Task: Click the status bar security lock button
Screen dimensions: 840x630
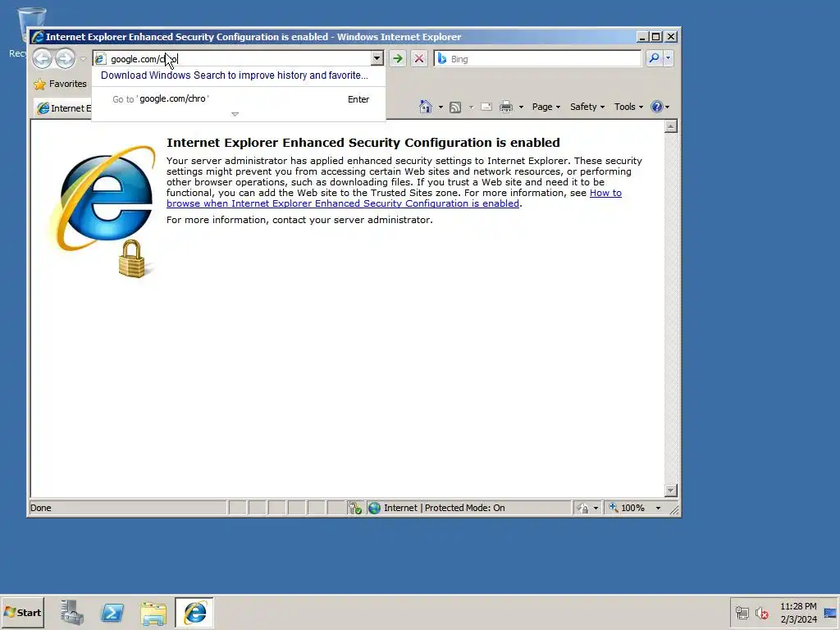Action: point(587,508)
